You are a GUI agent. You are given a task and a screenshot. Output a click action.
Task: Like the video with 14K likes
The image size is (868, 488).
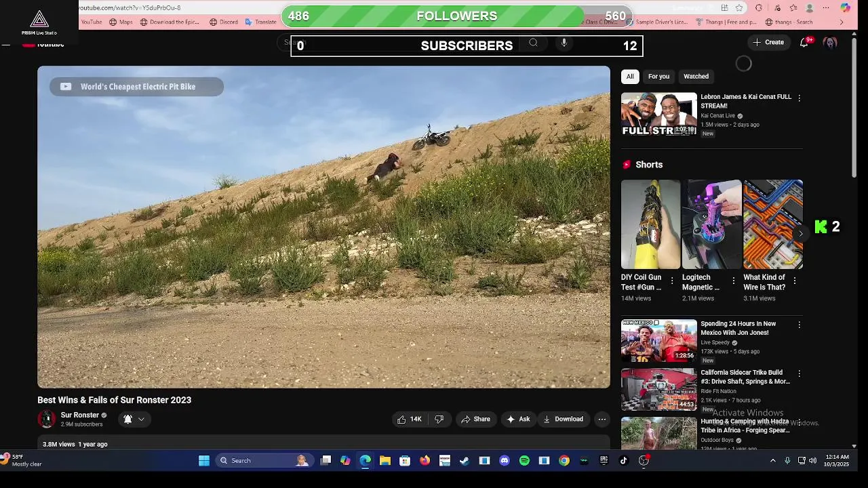410,419
